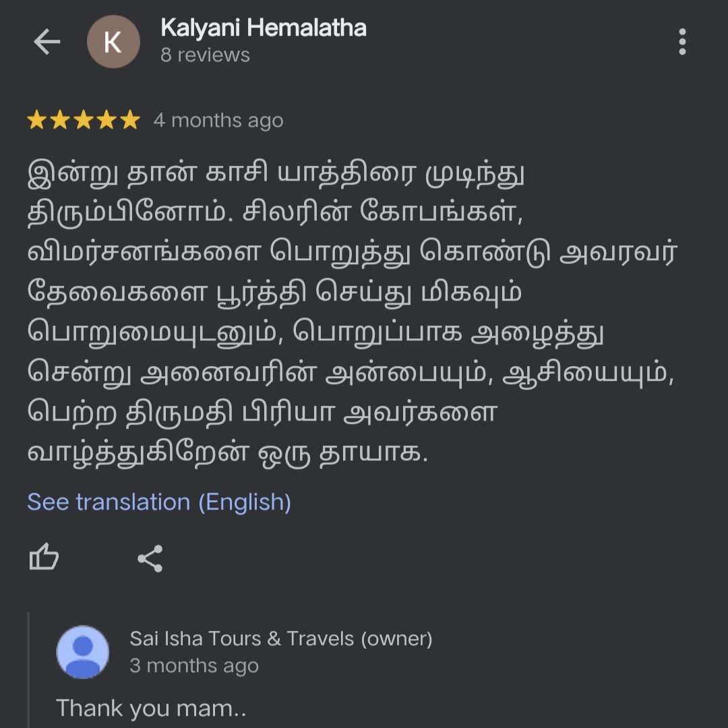Open Kalyani Hemalatha's profile avatar
728x728 pixels.
[x=113, y=42]
